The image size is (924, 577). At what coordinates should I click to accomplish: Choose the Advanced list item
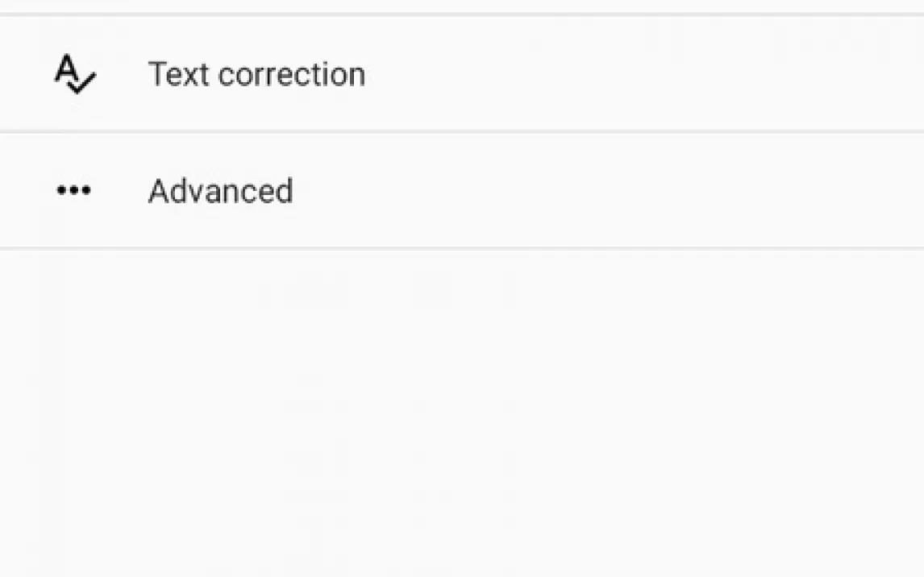pos(462,191)
